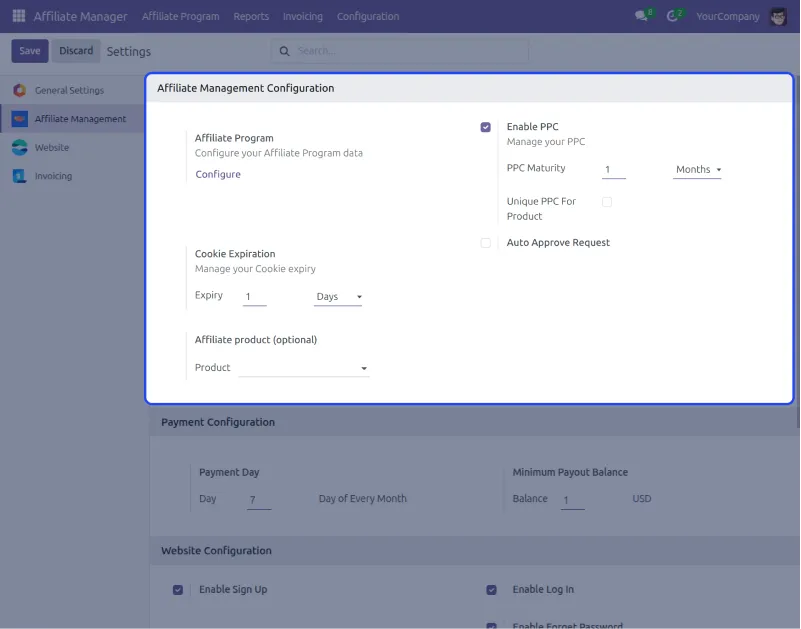Select the Website sidebar icon
Viewport: 801px width, 629px height.
click(20, 146)
